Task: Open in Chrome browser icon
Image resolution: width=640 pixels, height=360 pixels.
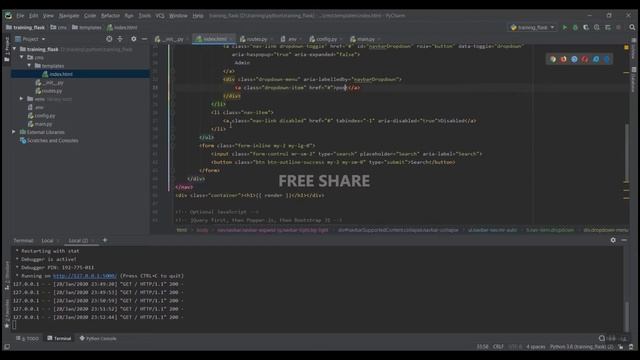Action: pos(553,59)
